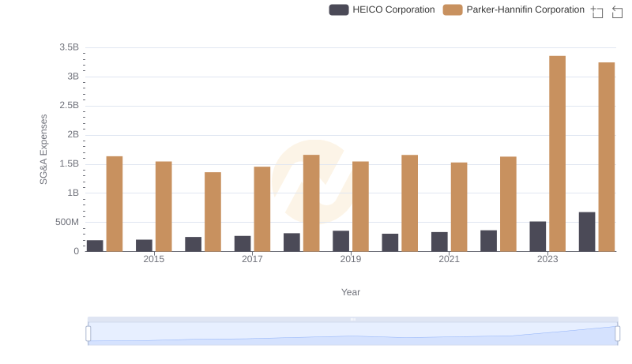Viewport: 632px width, 364px height.
Task: Select Parker-Hannifin bar for 2024
Action: 607,157
